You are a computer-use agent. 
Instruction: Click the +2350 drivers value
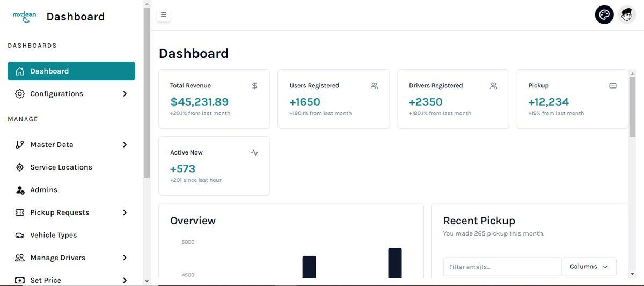426,102
